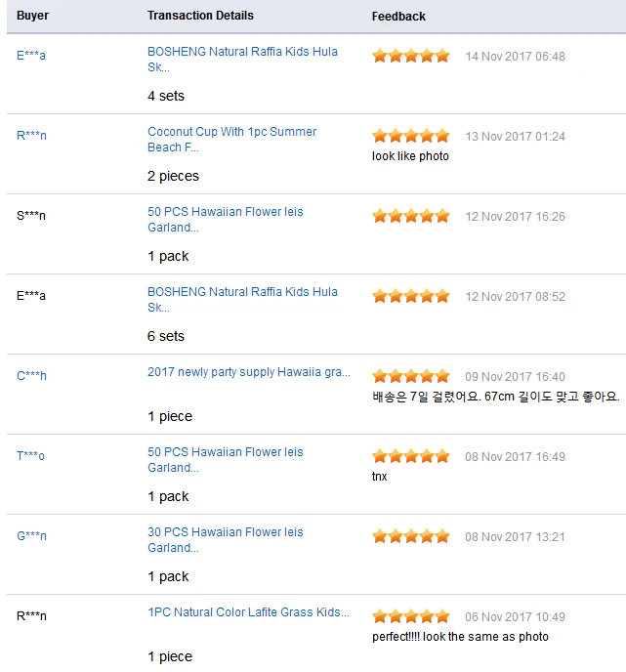Image resolution: width=626 pixels, height=672 pixels.
Task: Open the Coconut Cup Summer Beach product link
Action: coord(231,140)
